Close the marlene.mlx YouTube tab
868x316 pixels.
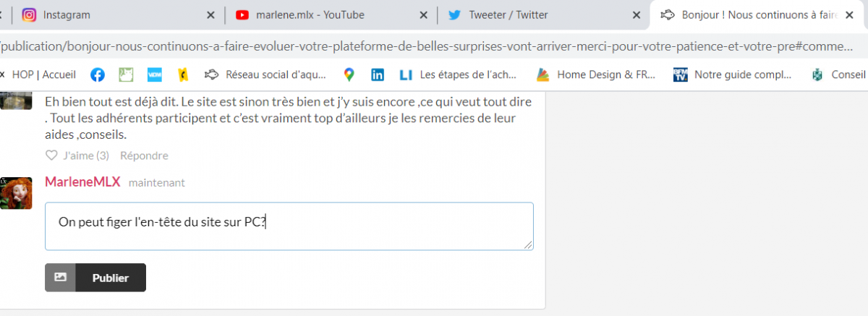pyautogui.click(x=423, y=14)
